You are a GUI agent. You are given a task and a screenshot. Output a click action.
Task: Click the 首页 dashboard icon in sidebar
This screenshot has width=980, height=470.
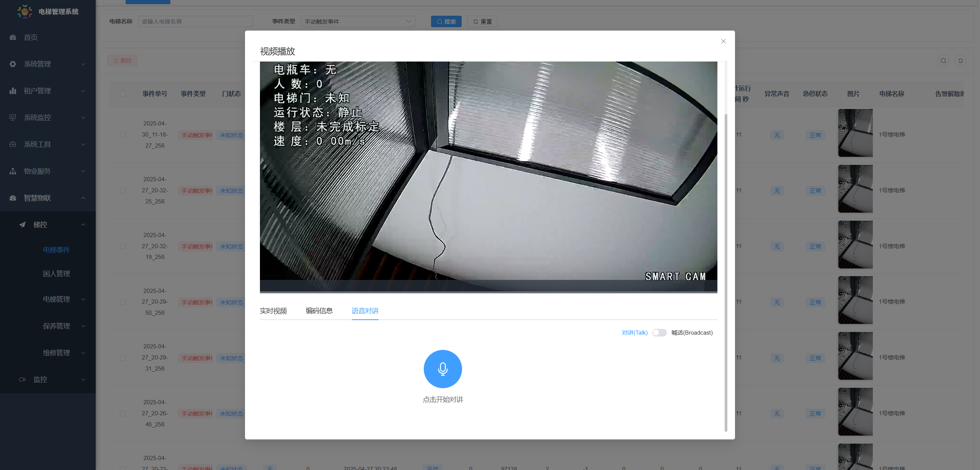click(13, 37)
